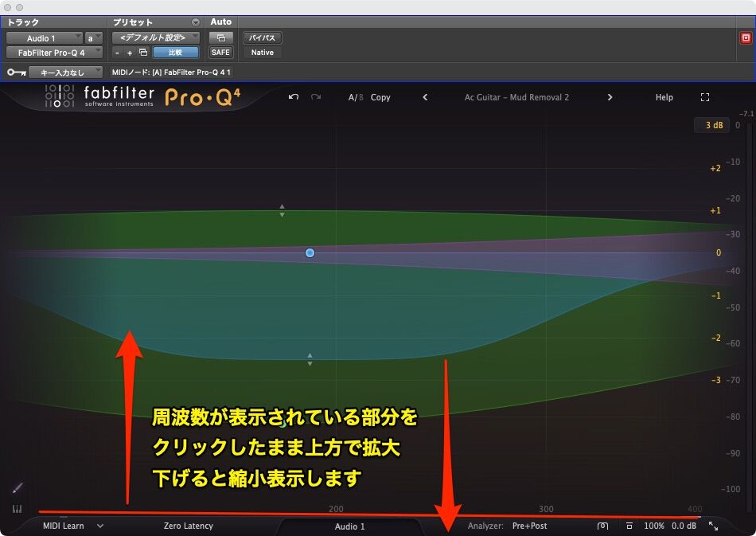Viewport: 756px width, 536px height.
Task: Click lower dynamic range arrows of the band
Action: tap(310, 359)
